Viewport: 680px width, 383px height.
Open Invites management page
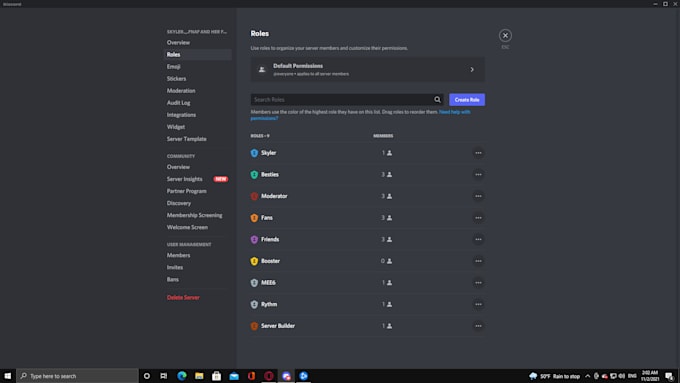tap(175, 268)
